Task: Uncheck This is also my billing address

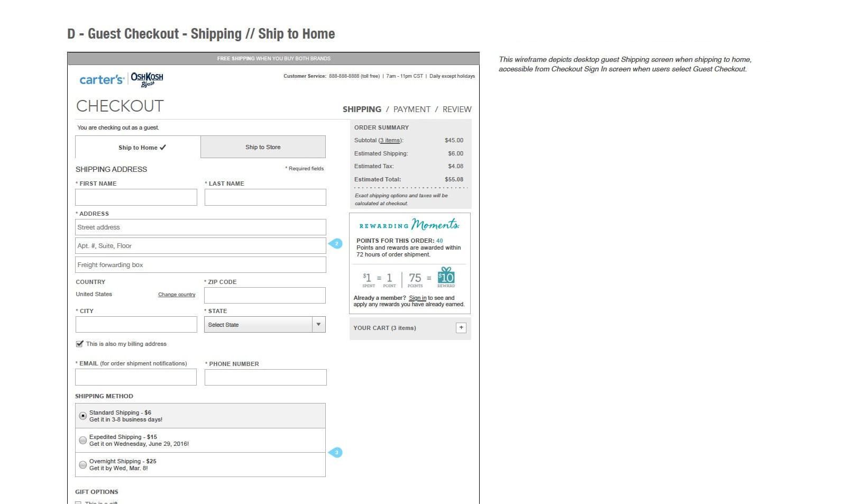Action: pos(80,344)
